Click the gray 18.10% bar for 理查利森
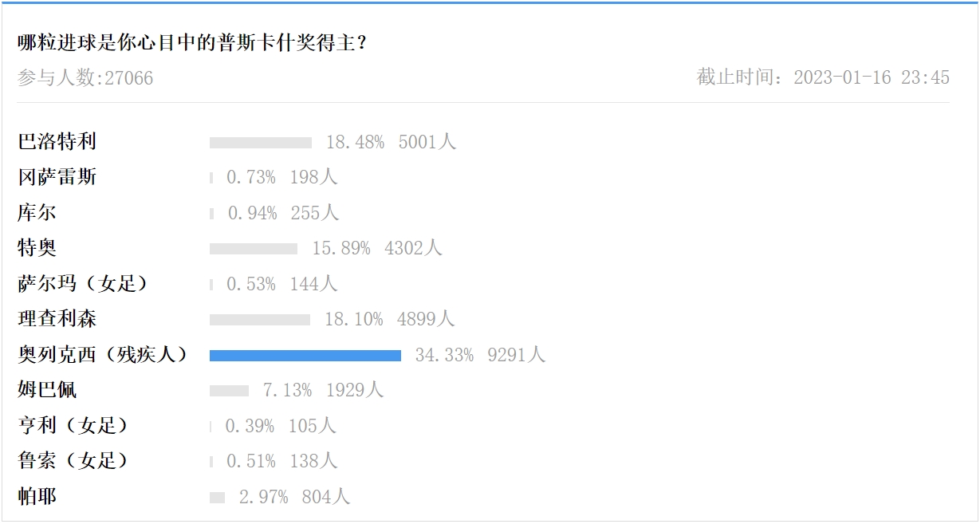980x524 pixels. 260,320
